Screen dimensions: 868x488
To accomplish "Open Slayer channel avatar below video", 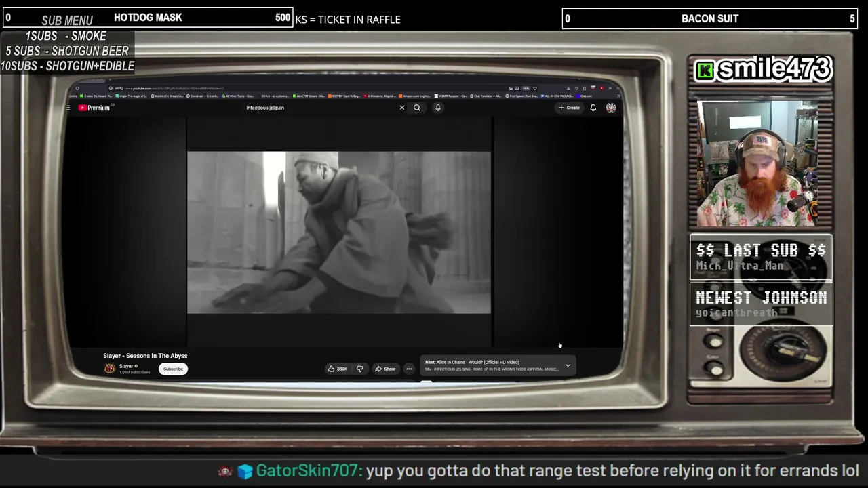I will [109, 369].
